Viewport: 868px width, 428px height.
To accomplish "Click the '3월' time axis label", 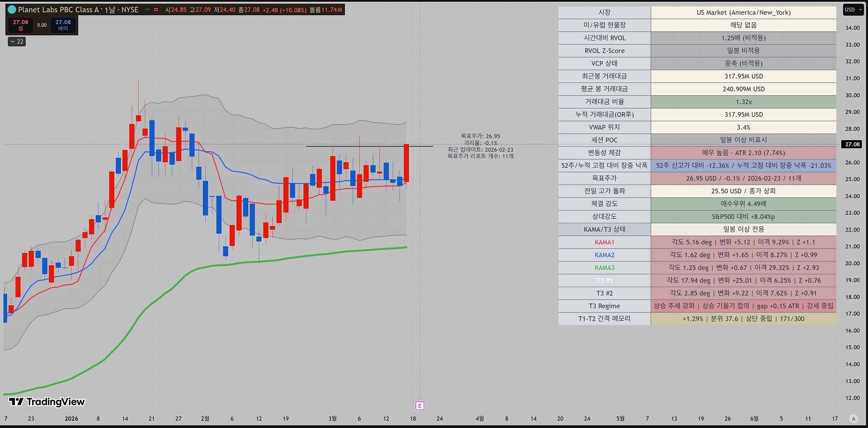I will 333,418.
